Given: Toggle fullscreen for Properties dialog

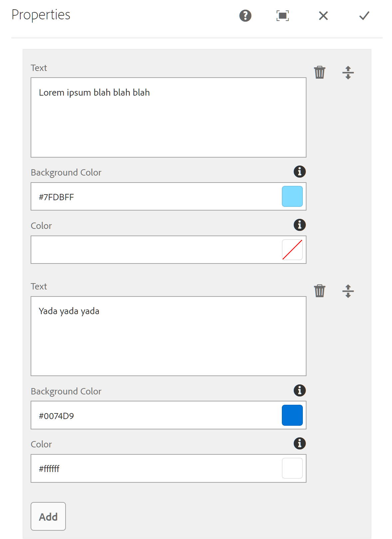Looking at the screenshot, I should click(x=283, y=16).
